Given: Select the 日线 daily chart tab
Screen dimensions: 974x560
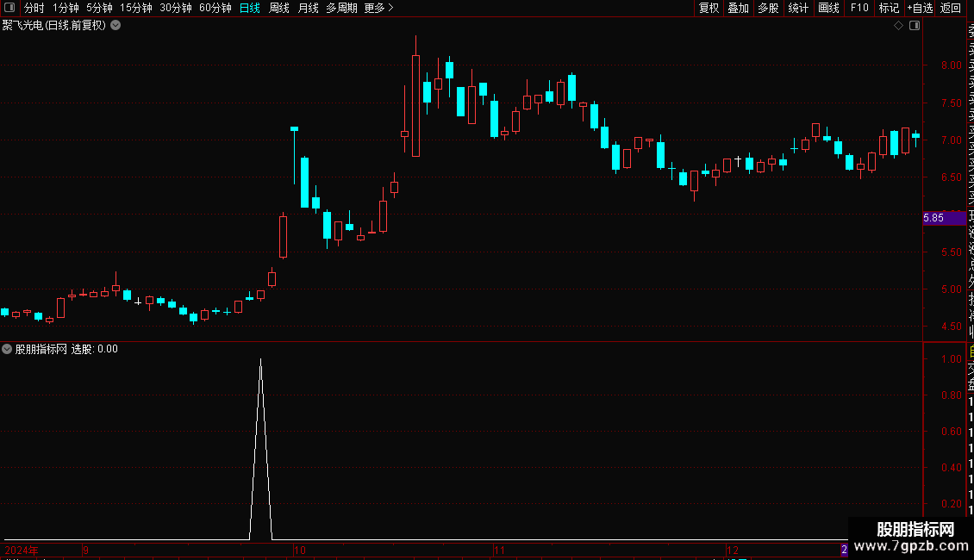Looking at the screenshot, I should (x=250, y=8).
